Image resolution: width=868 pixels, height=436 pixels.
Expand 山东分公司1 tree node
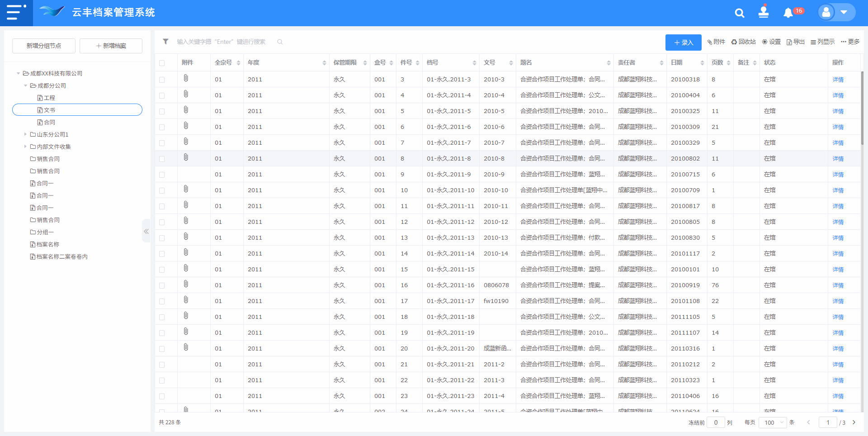tap(25, 134)
